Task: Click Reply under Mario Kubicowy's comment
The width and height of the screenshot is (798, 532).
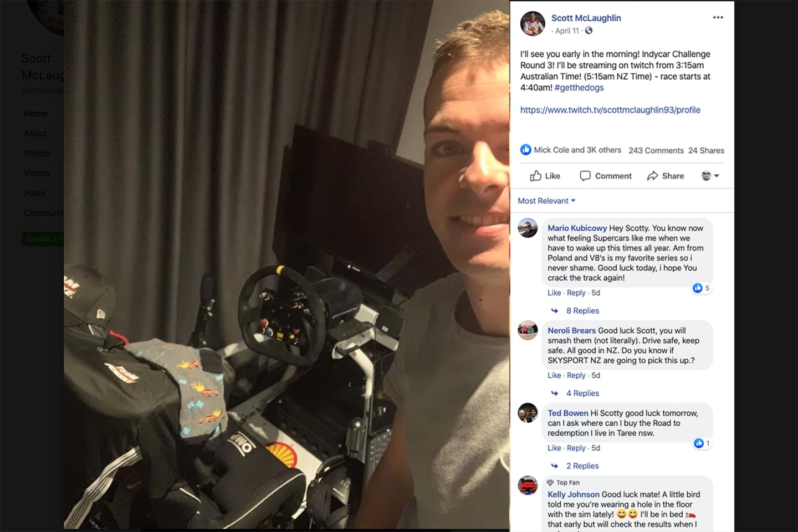Action: tap(576, 293)
